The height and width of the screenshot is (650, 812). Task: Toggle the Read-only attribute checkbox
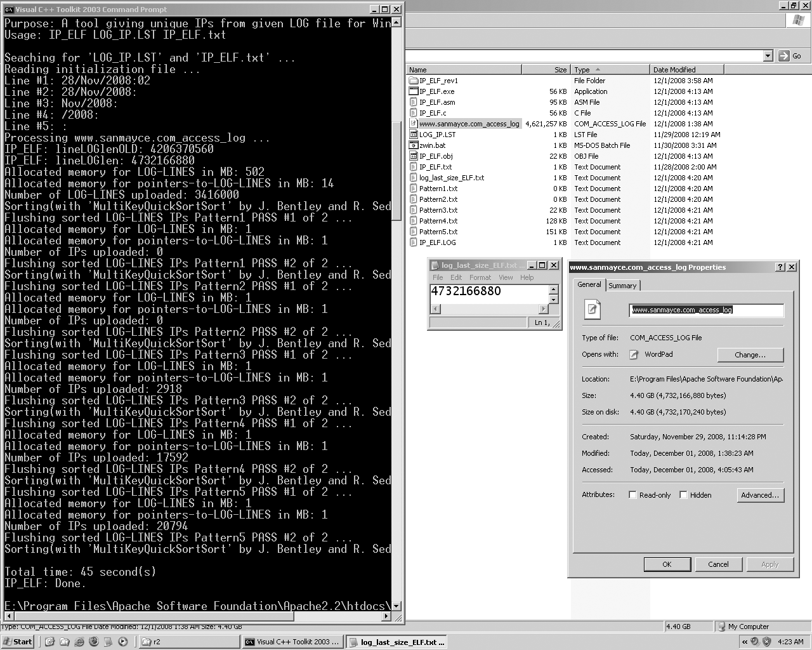(x=632, y=495)
